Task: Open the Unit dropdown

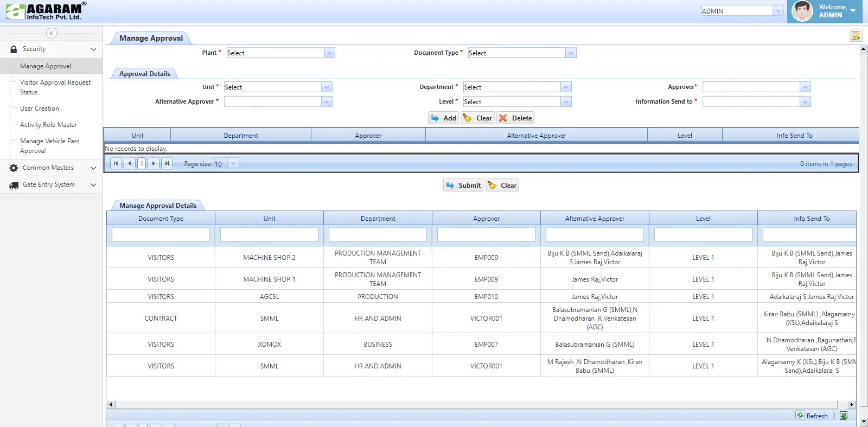Action: click(x=327, y=87)
